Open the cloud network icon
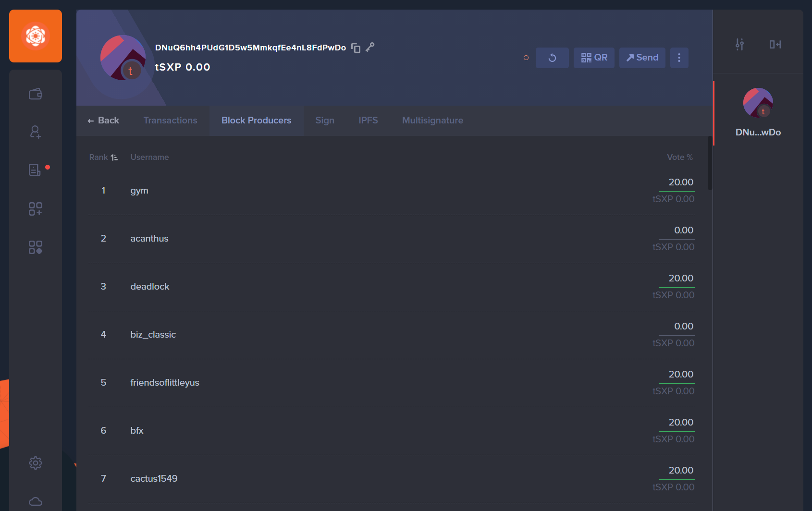Screen dimensions: 812x511 coord(36,501)
